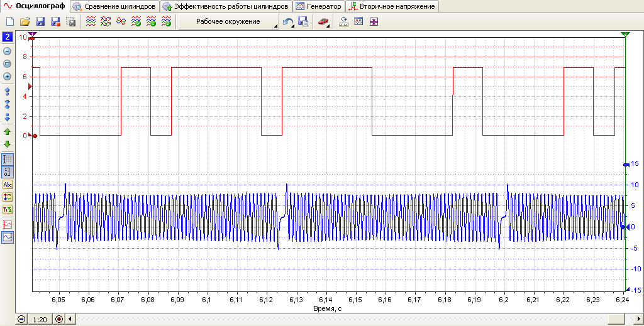Zoom out vertically with the round minus button
The image size is (644, 326).
pos(7,52)
